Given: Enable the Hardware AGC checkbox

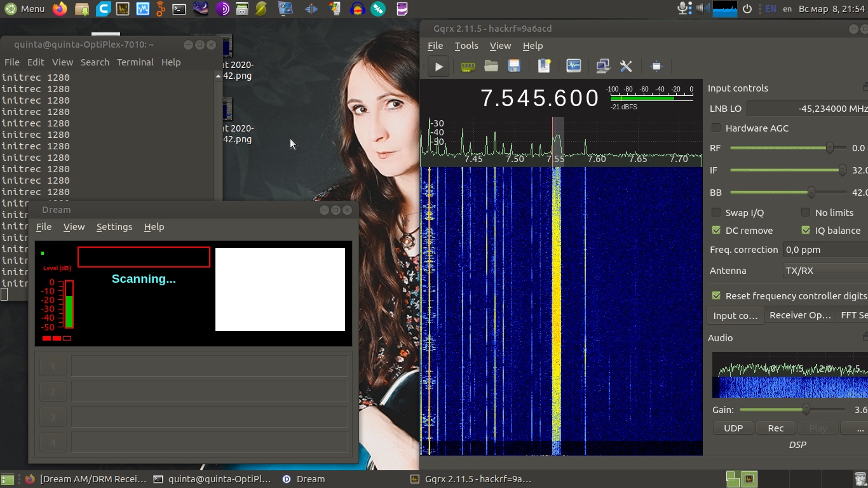Looking at the screenshot, I should (x=716, y=128).
